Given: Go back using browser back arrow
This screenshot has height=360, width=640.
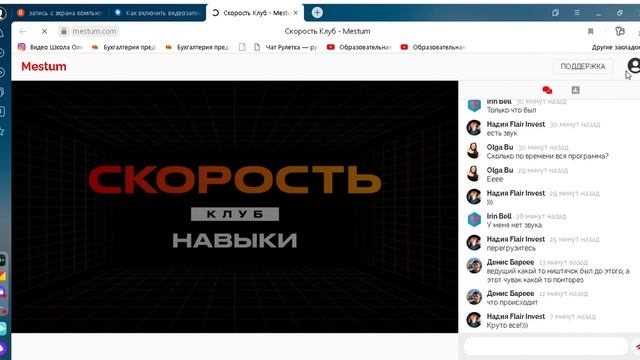Looking at the screenshot, I should tap(23, 31).
